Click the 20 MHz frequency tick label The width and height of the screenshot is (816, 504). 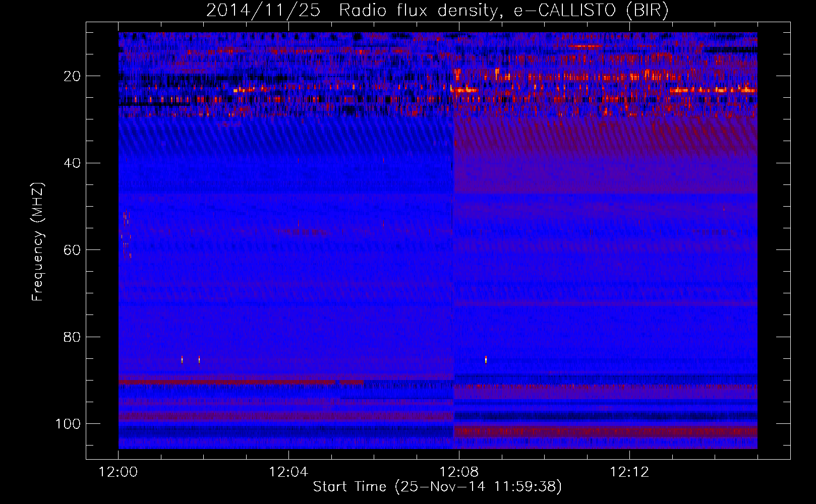point(73,76)
